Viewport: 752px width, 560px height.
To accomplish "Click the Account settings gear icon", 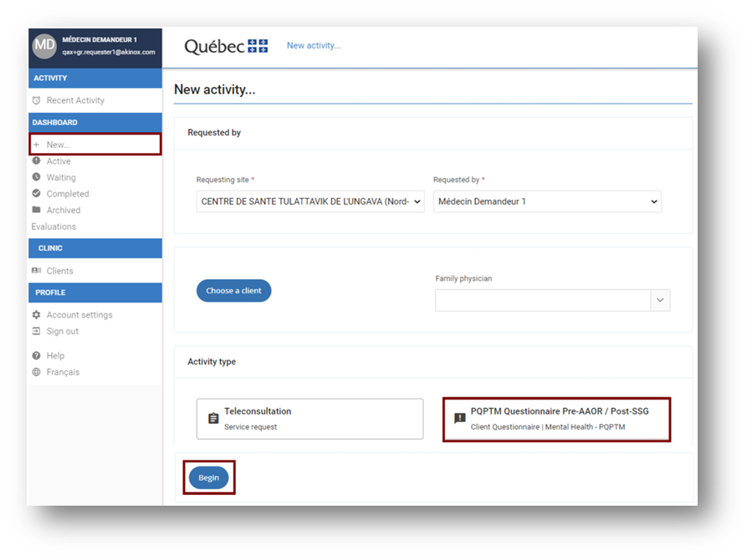I will pyautogui.click(x=37, y=315).
